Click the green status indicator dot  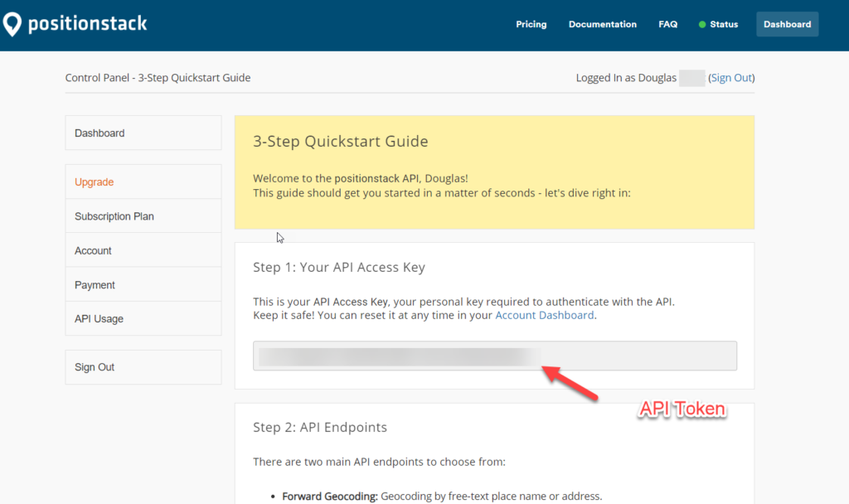coord(702,24)
